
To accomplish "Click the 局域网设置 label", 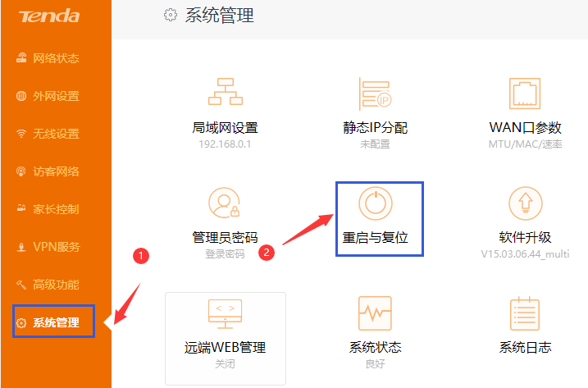I will coord(225,128).
